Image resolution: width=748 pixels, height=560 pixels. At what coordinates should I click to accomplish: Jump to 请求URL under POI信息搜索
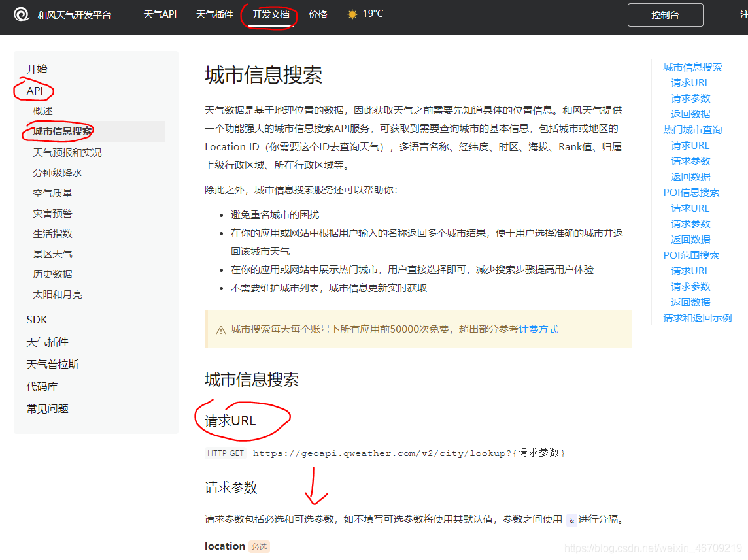coord(690,208)
